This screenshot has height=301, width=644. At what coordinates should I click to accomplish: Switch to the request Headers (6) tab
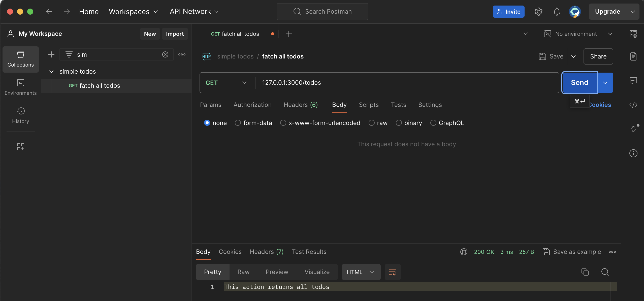(301, 105)
